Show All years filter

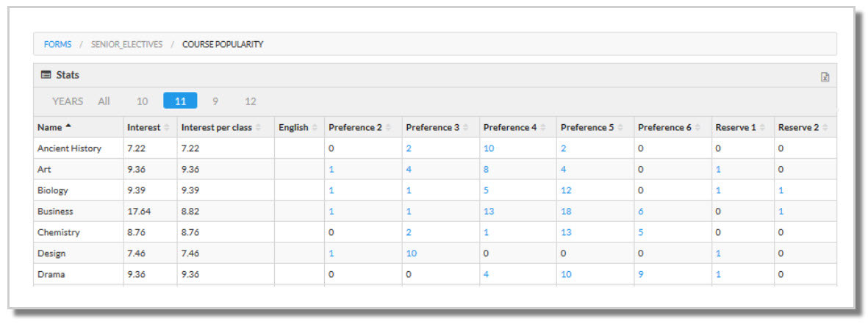(104, 101)
